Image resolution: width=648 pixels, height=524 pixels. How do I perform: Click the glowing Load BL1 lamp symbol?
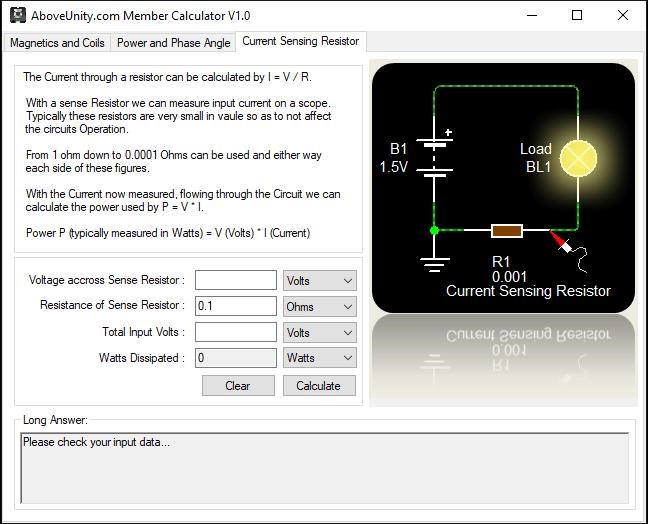(x=578, y=159)
